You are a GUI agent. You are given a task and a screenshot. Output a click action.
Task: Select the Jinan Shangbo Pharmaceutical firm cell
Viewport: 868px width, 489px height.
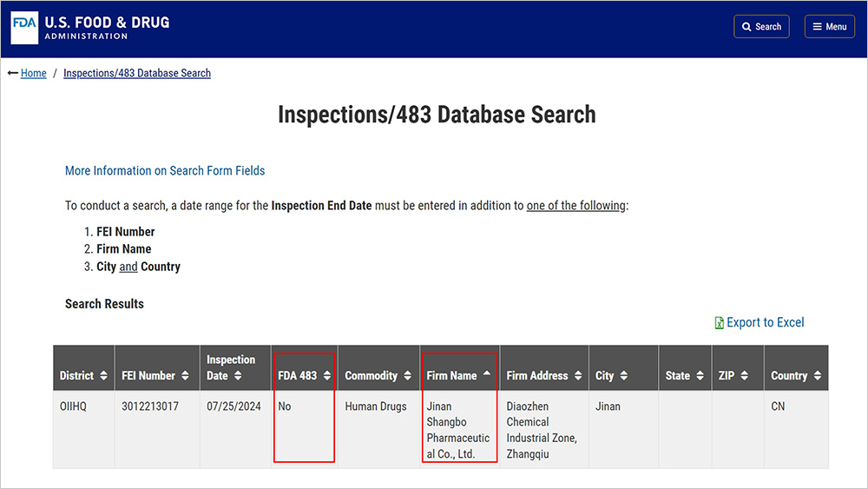tap(459, 430)
